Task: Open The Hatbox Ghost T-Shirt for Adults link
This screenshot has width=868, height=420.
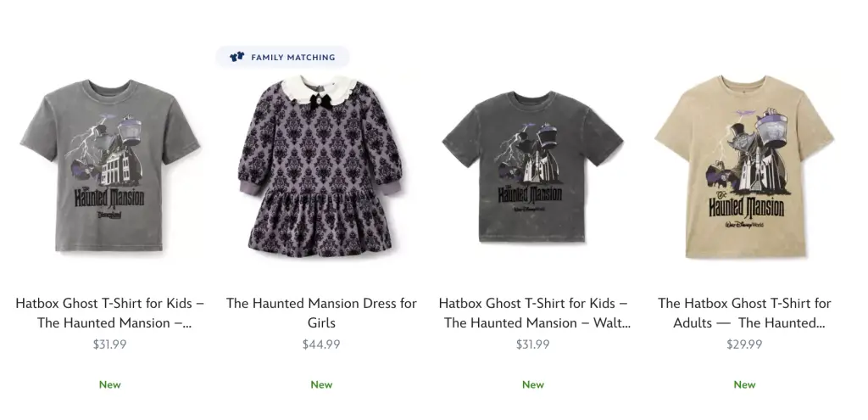Action: (744, 313)
